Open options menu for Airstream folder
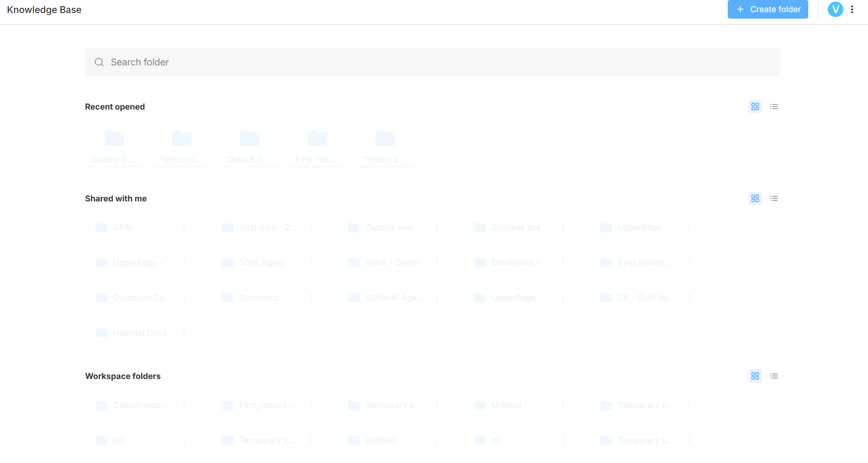This screenshot has height=463, width=868. click(310, 228)
